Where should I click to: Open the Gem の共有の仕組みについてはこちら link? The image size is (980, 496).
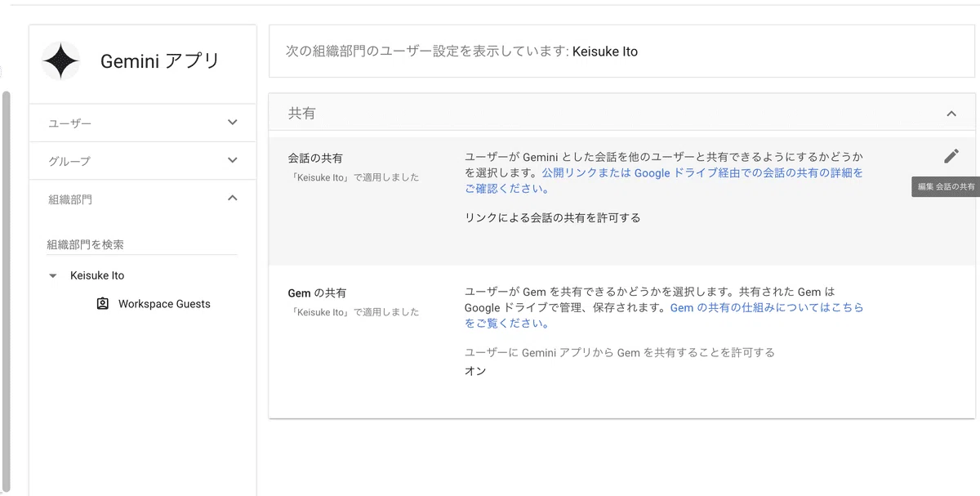pos(664,315)
